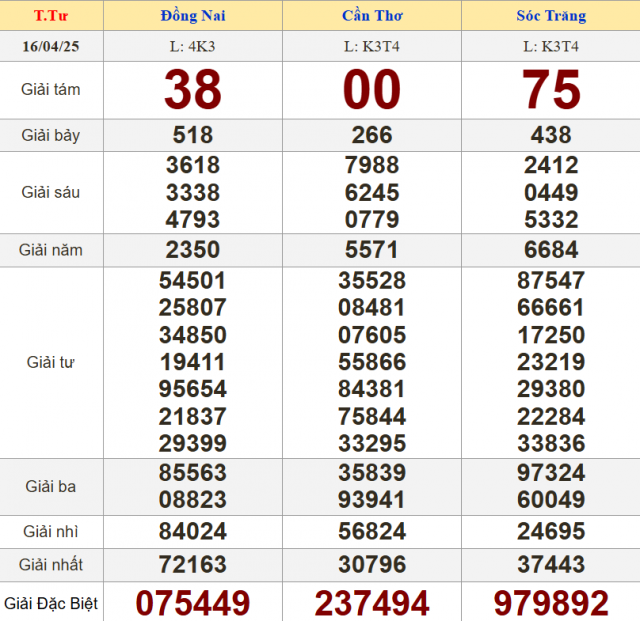Click Giải sáu number 3618
The image size is (640, 621).
coord(193,165)
